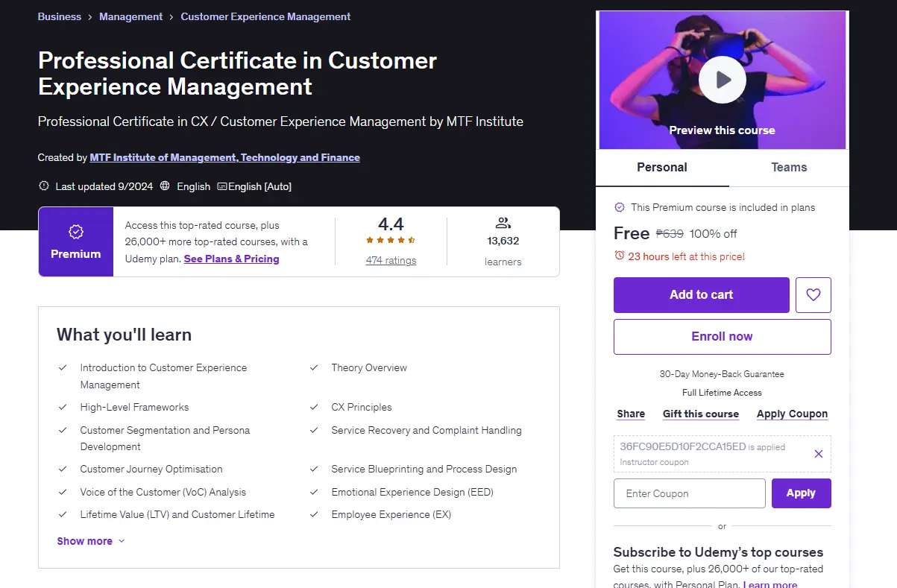Share this course

(x=631, y=414)
